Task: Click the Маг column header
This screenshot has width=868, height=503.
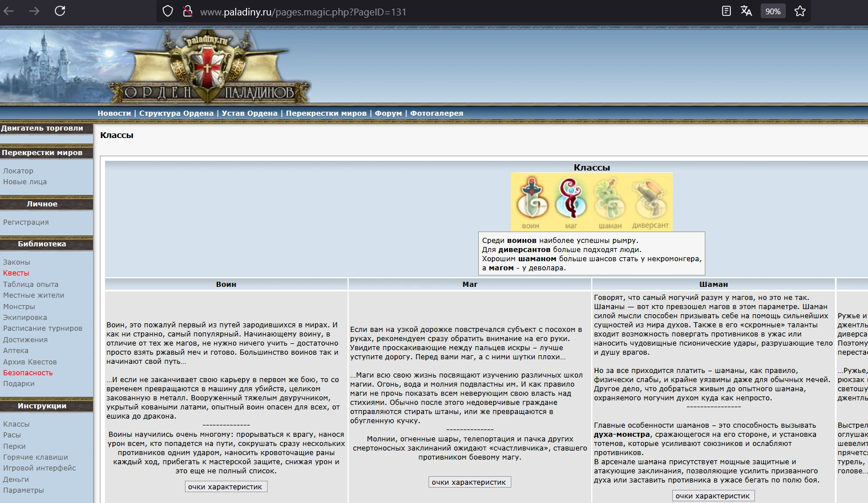Action: click(470, 285)
